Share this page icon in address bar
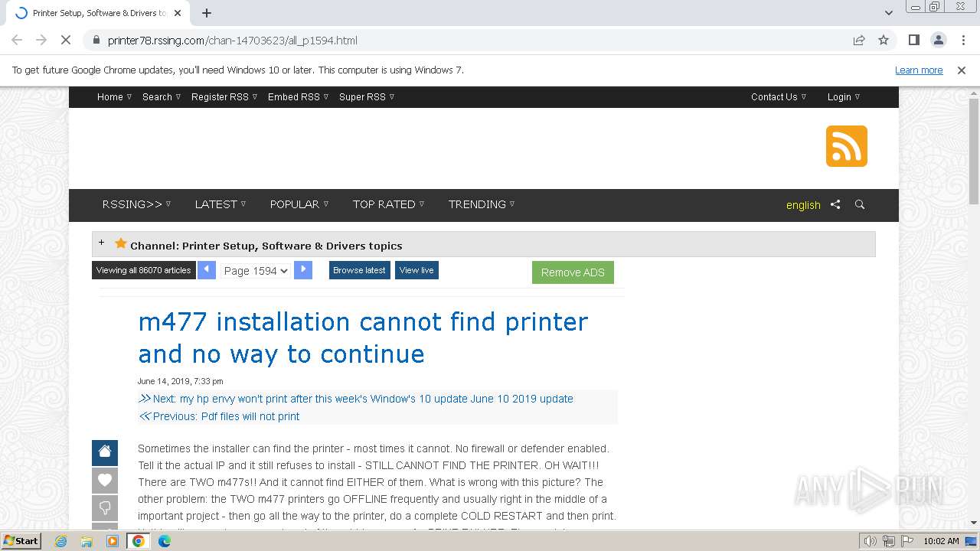The width and height of the screenshot is (980, 551). point(859,40)
